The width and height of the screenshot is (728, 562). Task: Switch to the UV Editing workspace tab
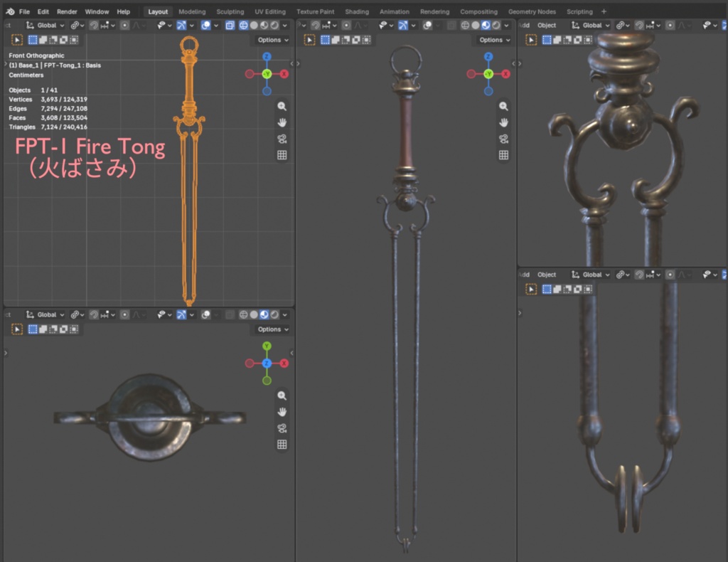[269, 11]
